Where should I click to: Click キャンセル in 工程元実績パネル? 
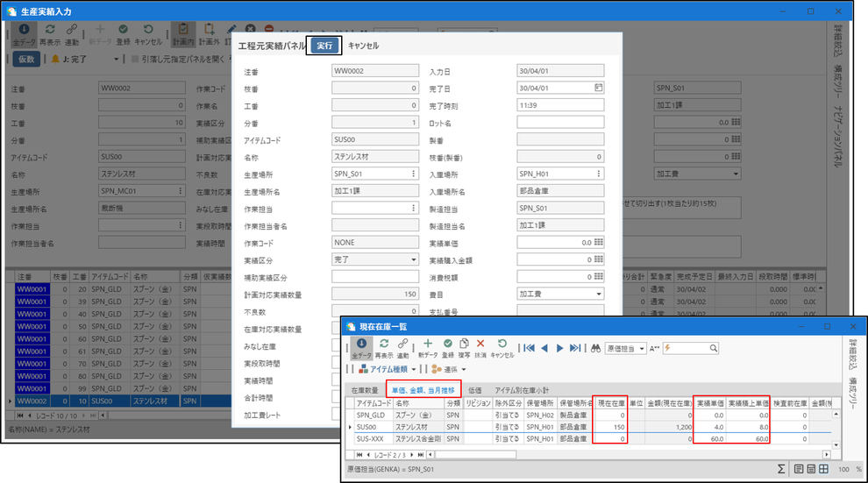tap(363, 46)
